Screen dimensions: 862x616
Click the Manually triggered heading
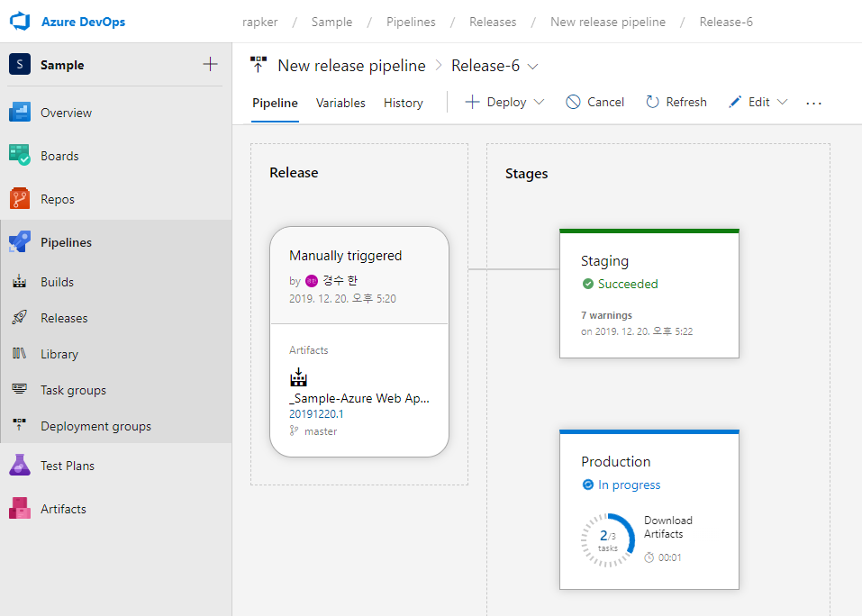[x=345, y=256]
